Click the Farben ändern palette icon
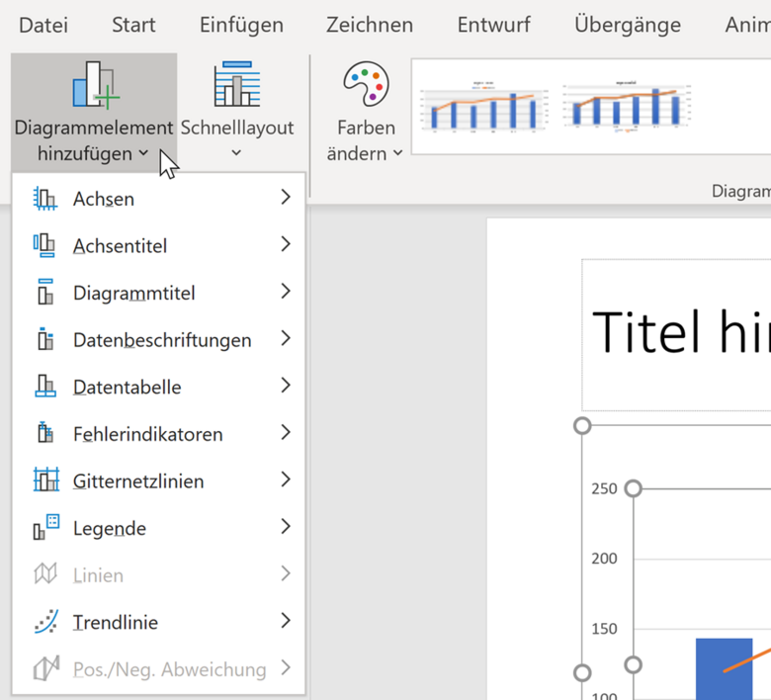This screenshot has width=771, height=700. click(x=367, y=84)
